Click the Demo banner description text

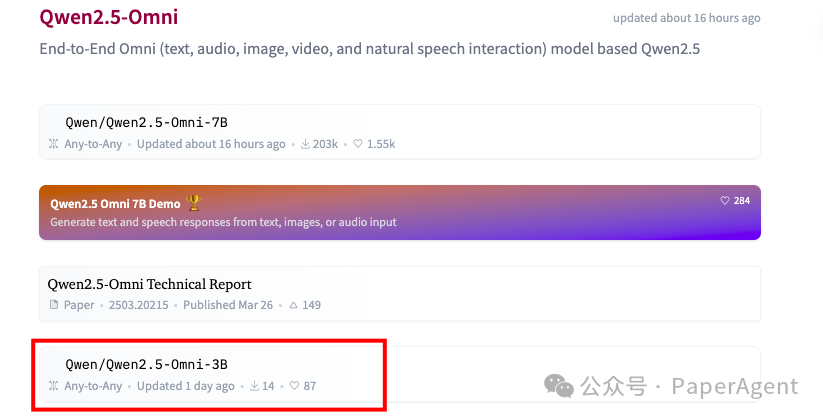[x=223, y=222]
